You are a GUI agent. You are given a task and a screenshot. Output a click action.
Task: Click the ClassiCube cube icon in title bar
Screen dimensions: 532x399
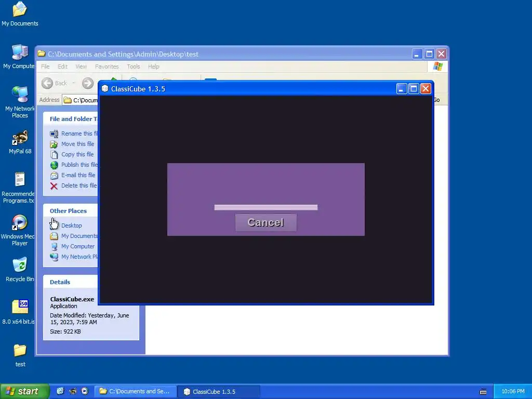105,89
